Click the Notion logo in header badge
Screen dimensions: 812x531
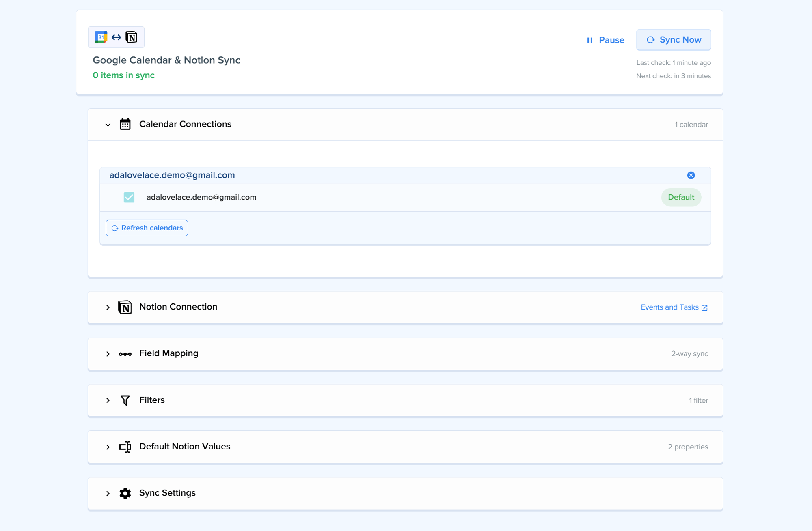pyautogui.click(x=131, y=37)
